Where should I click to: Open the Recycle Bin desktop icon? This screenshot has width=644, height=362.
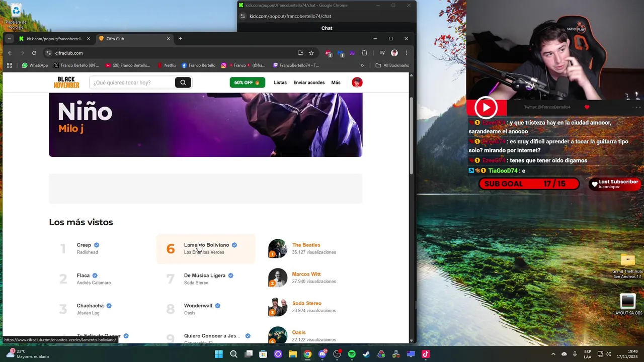(x=16, y=16)
